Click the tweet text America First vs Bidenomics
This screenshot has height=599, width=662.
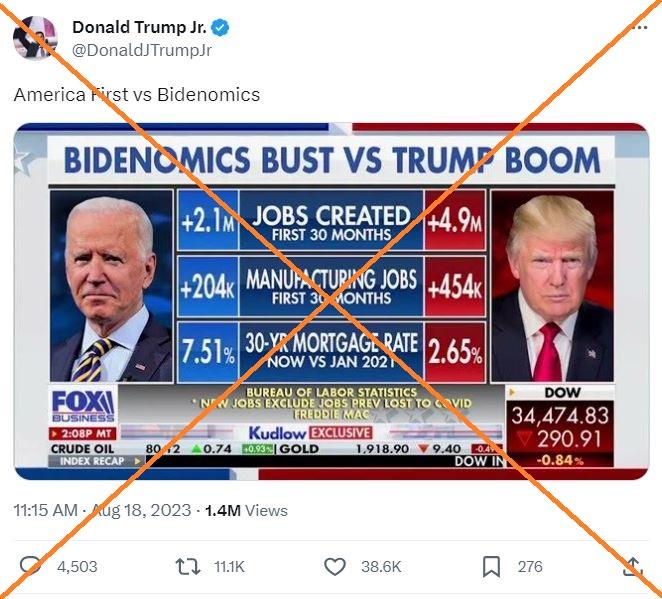point(137,95)
